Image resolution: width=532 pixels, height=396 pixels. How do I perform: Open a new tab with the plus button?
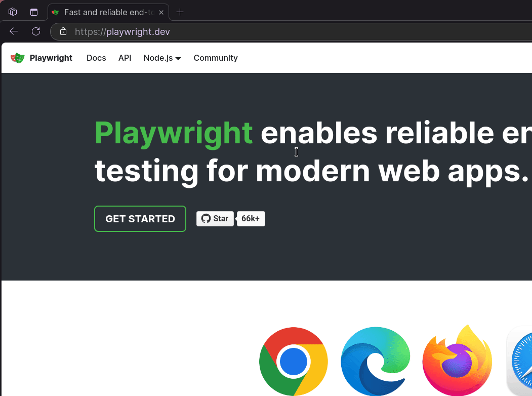tap(180, 12)
